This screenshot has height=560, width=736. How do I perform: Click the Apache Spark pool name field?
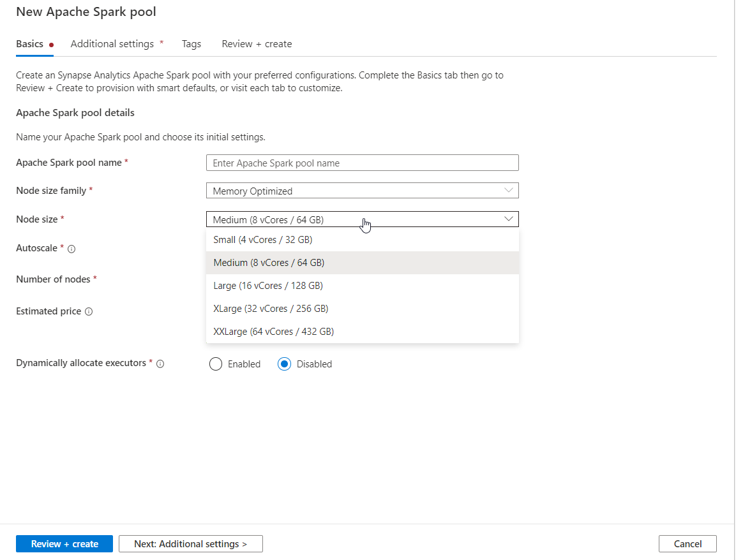(x=362, y=163)
